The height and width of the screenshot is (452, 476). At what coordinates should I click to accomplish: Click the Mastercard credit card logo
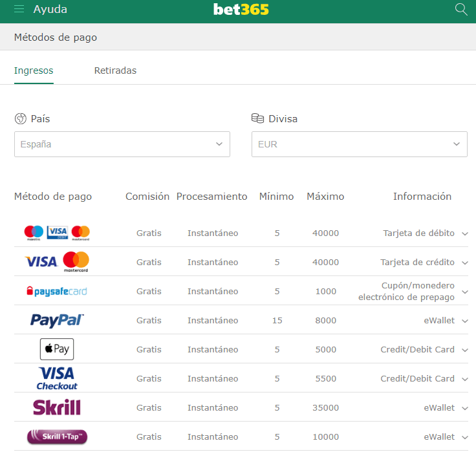pos(76,262)
